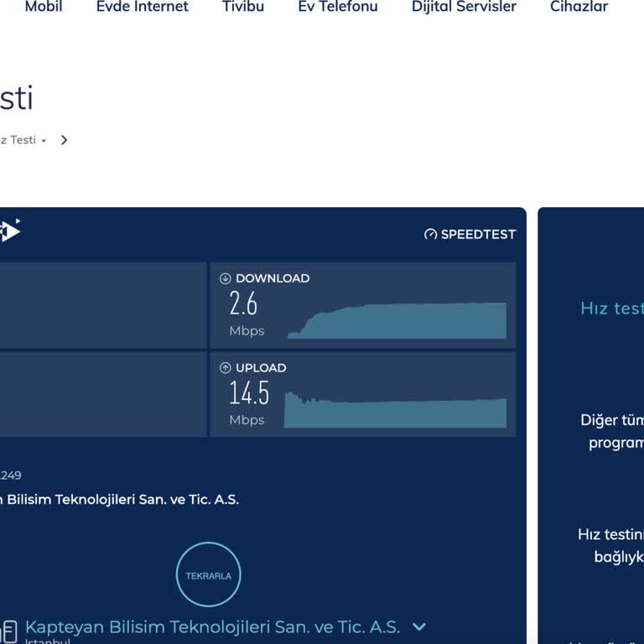Image resolution: width=644 pixels, height=644 pixels.
Task: Select the Tivibu menu item
Action: pyautogui.click(x=243, y=7)
